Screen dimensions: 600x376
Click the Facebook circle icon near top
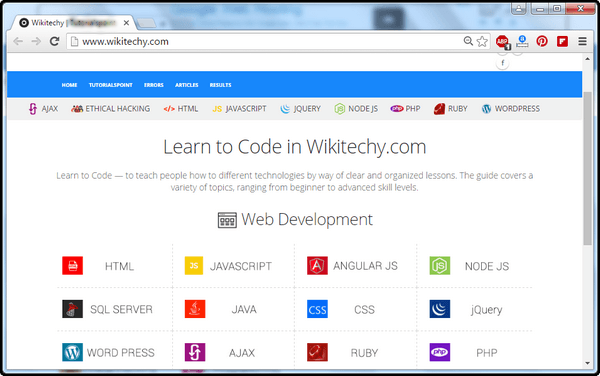point(502,63)
